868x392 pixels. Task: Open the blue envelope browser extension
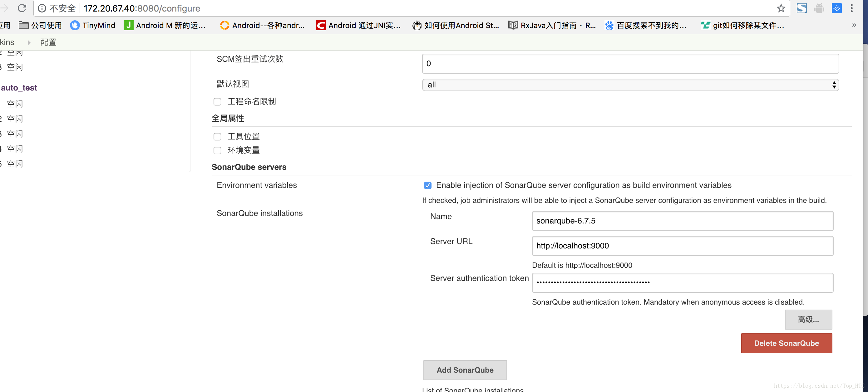tap(837, 8)
